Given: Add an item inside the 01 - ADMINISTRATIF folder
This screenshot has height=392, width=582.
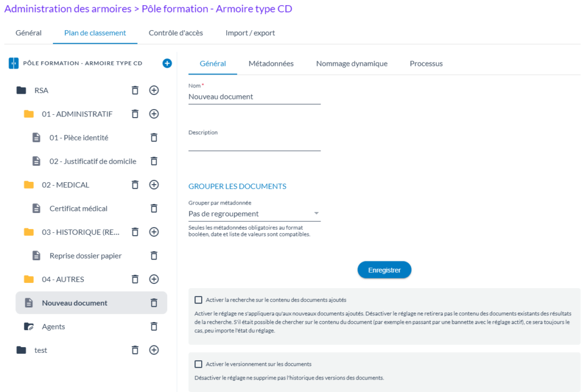Looking at the screenshot, I should 153,114.
